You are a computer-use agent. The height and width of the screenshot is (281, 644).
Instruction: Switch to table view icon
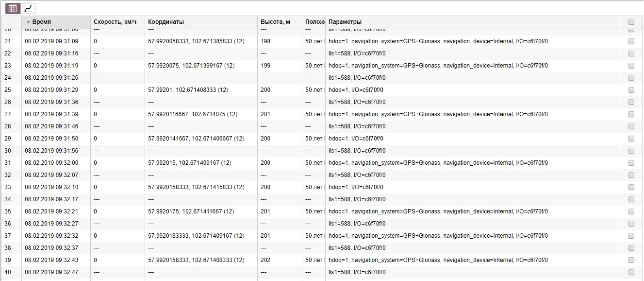click(13, 8)
